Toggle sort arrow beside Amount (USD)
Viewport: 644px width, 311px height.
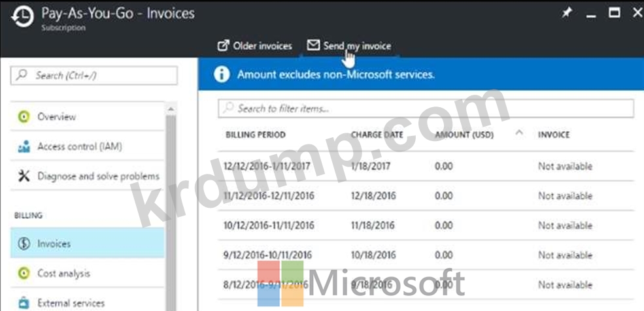pyautogui.click(x=519, y=133)
